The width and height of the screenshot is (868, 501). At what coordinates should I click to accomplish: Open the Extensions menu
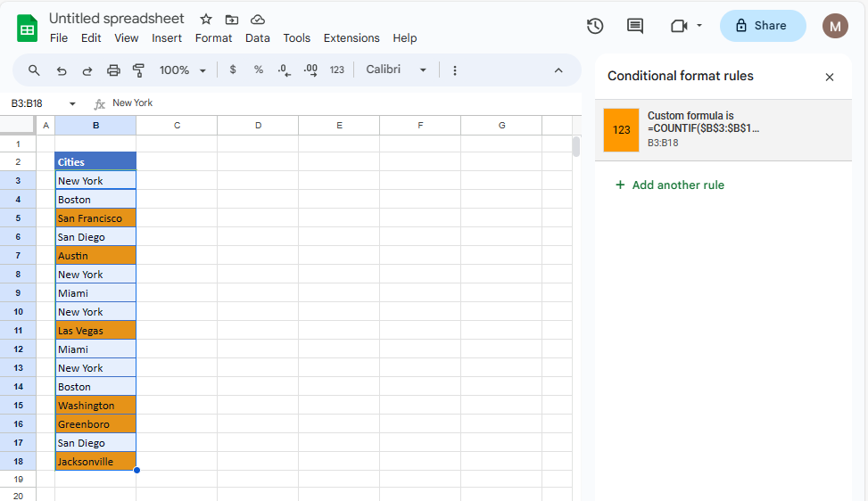pyautogui.click(x=351, y=38)
